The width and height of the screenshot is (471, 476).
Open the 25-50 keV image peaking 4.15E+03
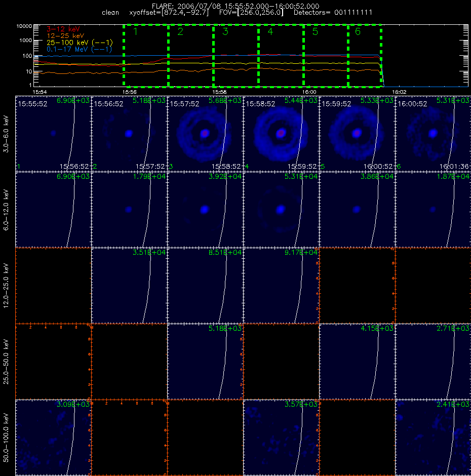click(x=357, y=362)
